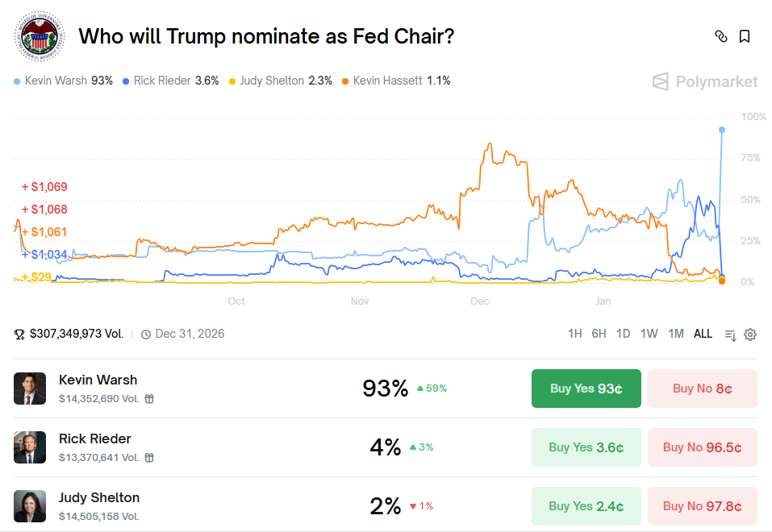This screenshot has width=772, height=532.
Task: Switch from ALL to 1M view
Action: click(x=675, y=333)
